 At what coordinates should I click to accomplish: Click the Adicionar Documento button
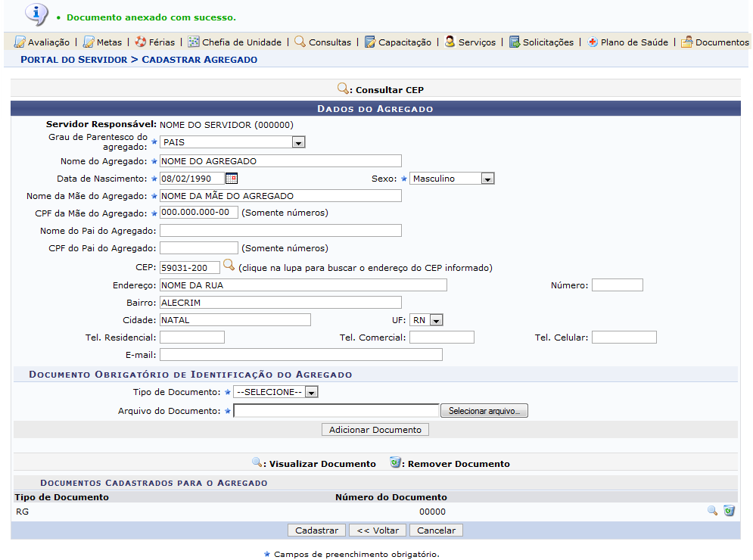point(376,430)
